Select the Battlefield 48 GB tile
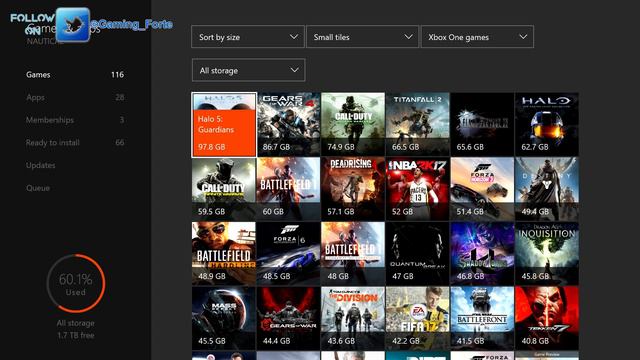 click(x=353, y=253)
